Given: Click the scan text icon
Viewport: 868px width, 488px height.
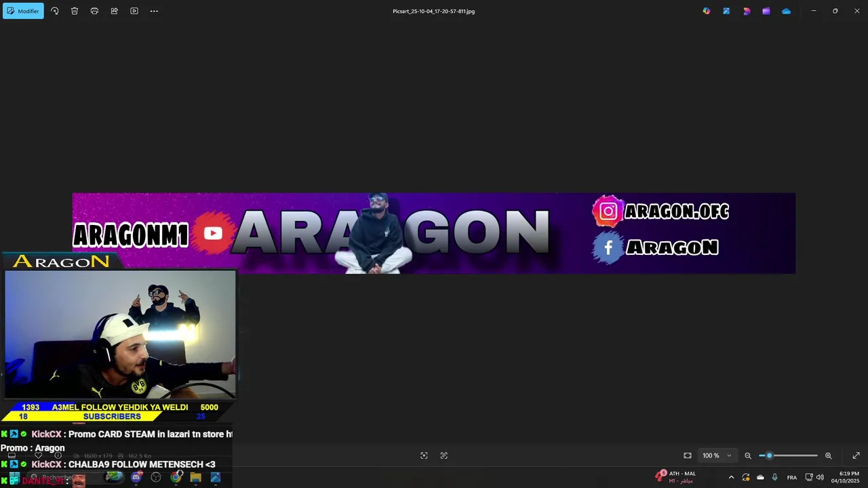Looking at the screenshot, I should tap(444, 455).
